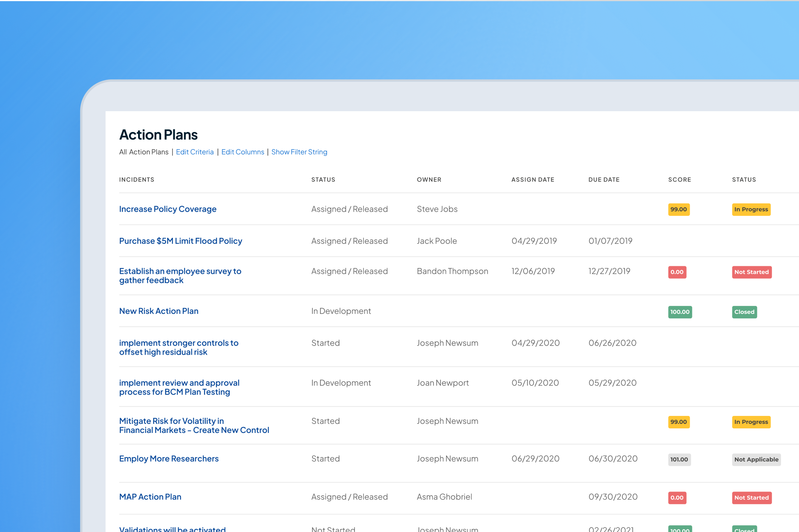Click 0.00 score in MAP Action Plan row
This screenshot has height=532, width=799.
(x=677, y=498)
